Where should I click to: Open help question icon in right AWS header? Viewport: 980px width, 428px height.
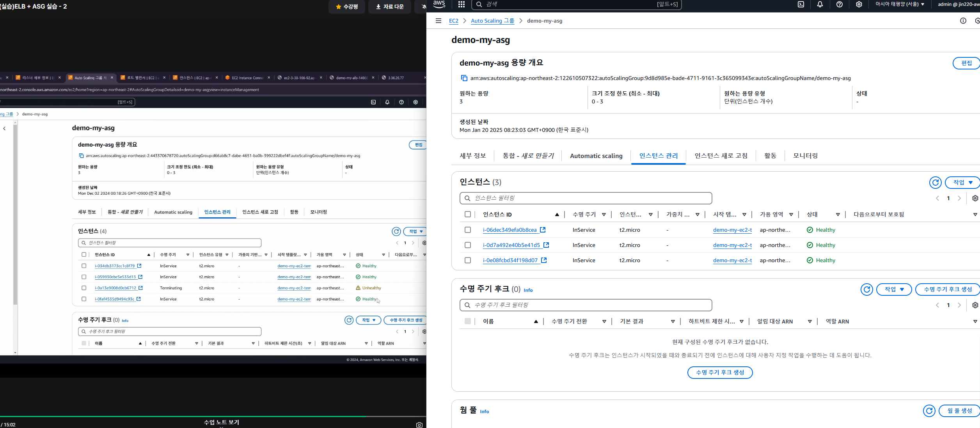pyautogui.click(x=840, y=4)
